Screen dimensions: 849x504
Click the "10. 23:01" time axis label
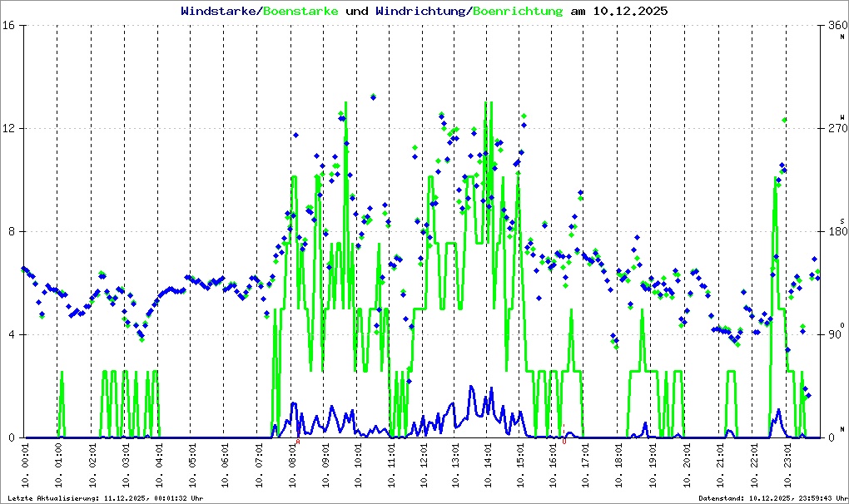(787, 464)
